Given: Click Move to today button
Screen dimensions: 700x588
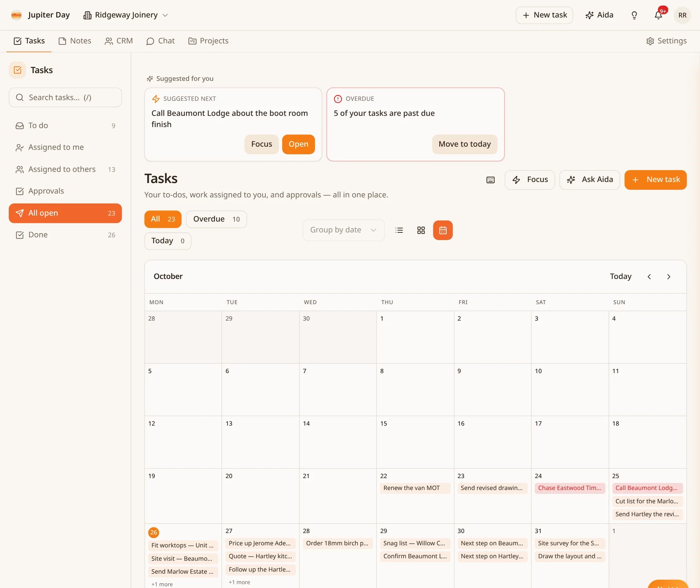Looking at the screenshot, I should [464, 144].
